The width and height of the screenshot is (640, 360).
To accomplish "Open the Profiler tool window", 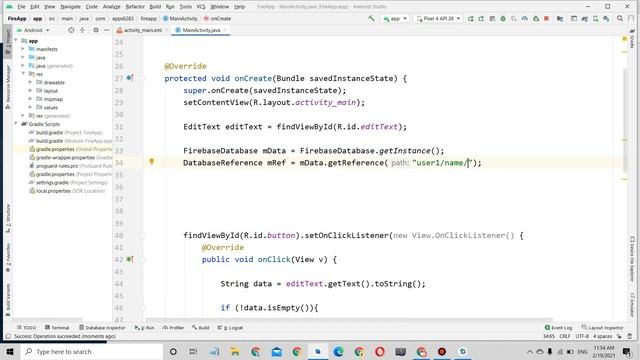I will coord(173,328).
